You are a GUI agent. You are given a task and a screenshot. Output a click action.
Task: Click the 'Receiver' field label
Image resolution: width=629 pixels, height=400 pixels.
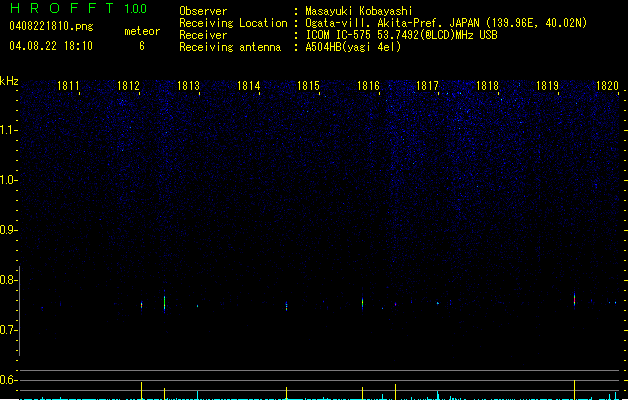click(203, 35)
